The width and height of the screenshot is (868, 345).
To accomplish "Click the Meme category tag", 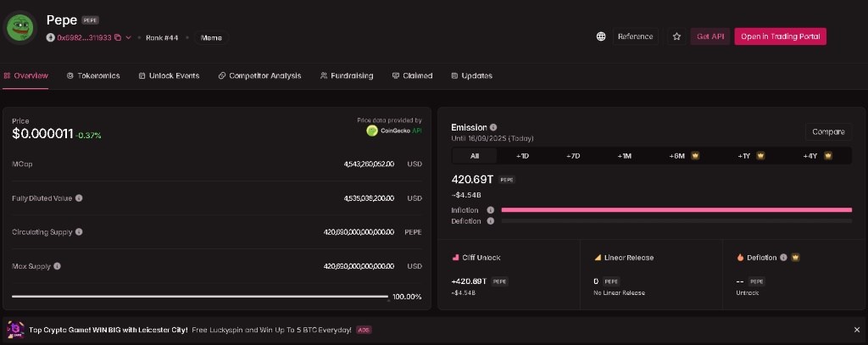I will (211, 37).
